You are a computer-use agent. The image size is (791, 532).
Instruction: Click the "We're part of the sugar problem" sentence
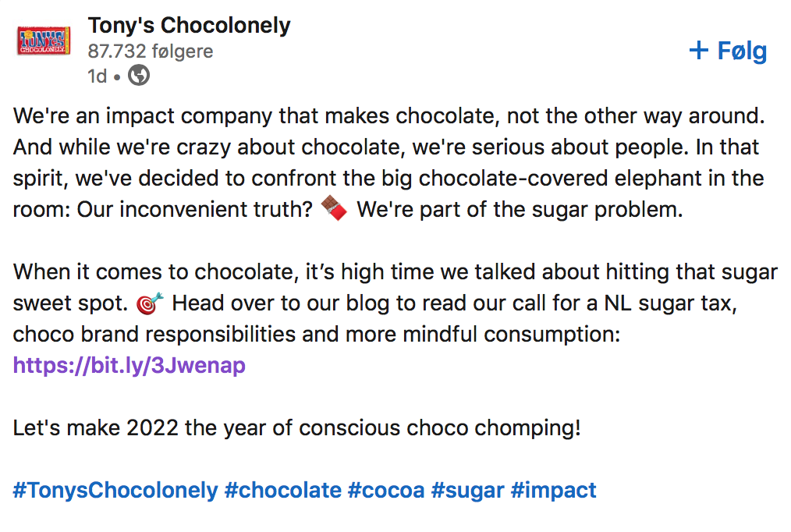(x=520, y=209)
